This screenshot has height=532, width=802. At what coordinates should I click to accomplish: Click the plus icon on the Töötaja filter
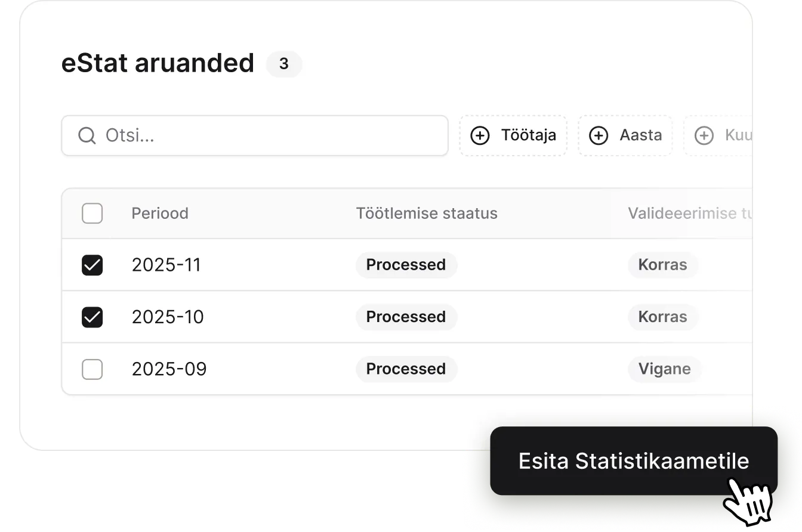(480, 136)
